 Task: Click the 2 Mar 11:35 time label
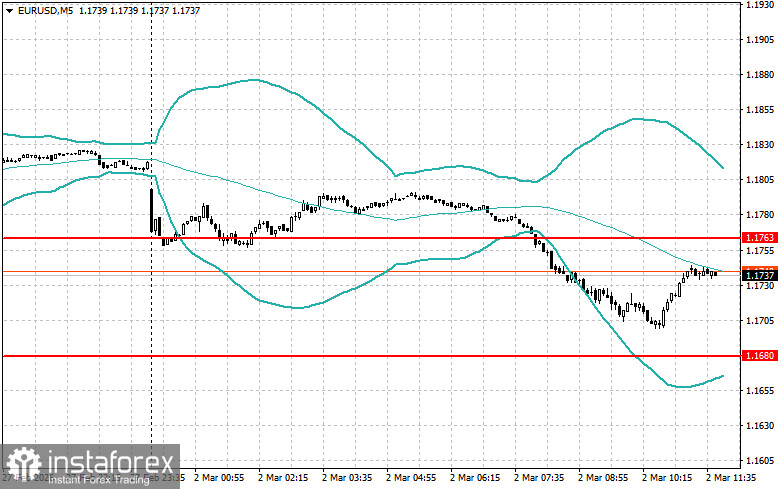click(731, 478)
